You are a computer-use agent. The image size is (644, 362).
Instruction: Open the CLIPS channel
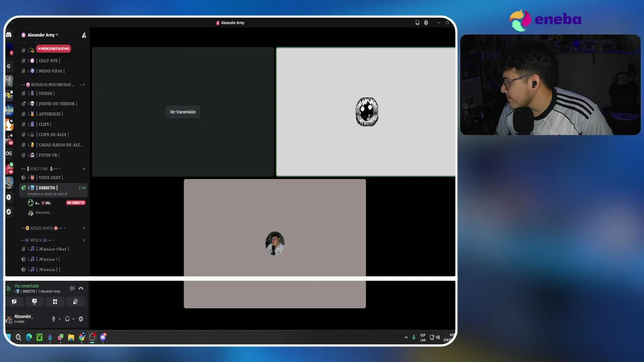[54, 124]
